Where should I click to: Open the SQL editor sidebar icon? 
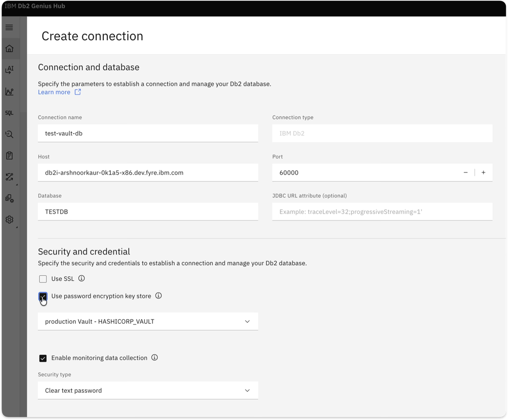9,113
